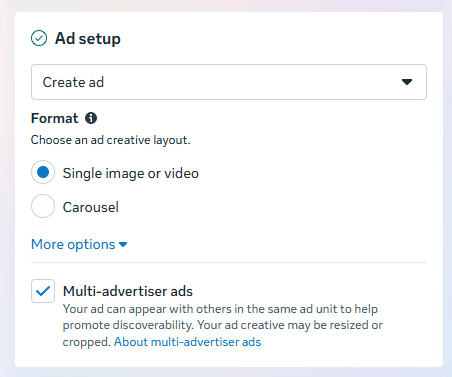Open the Create ad dropdown

click(x=229, y=82)
